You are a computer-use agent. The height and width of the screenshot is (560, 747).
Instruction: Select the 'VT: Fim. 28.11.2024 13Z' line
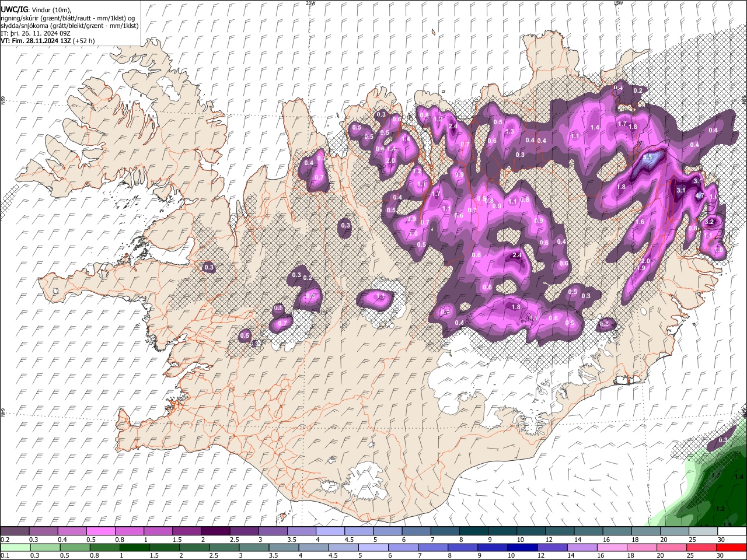[36, 41]
